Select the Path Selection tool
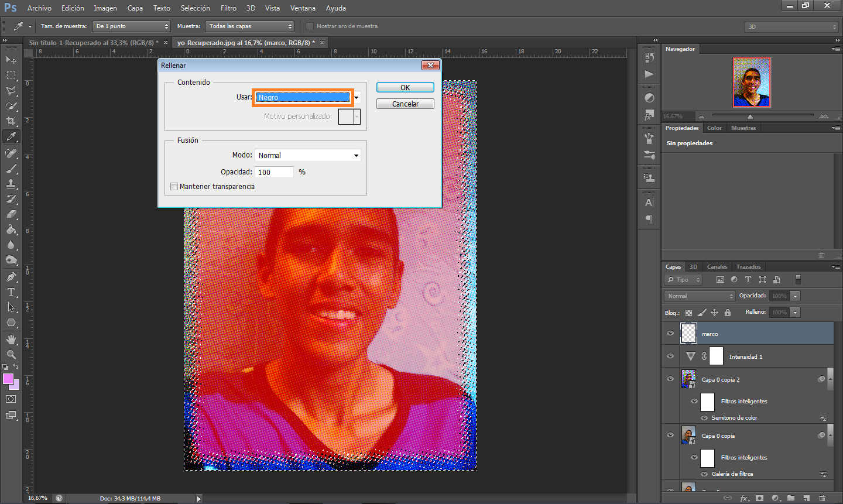The width and height of the screenshot is (843, 504). (x=11, y=307)
